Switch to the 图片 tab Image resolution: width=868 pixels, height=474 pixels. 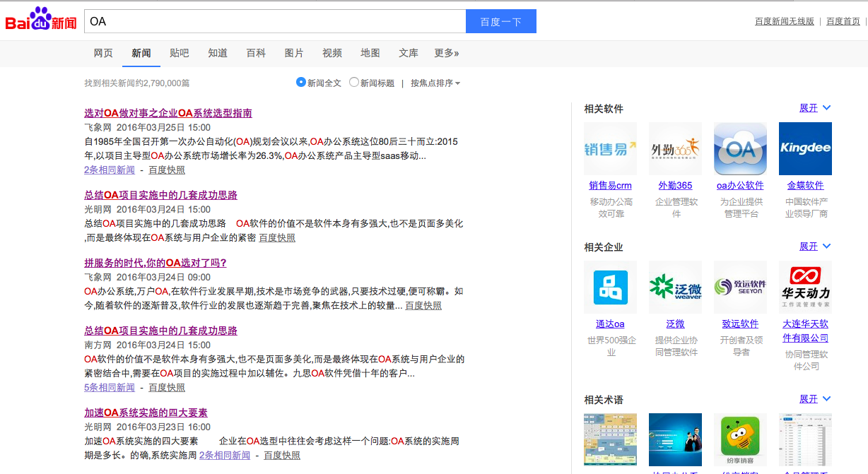pos(293,53)
